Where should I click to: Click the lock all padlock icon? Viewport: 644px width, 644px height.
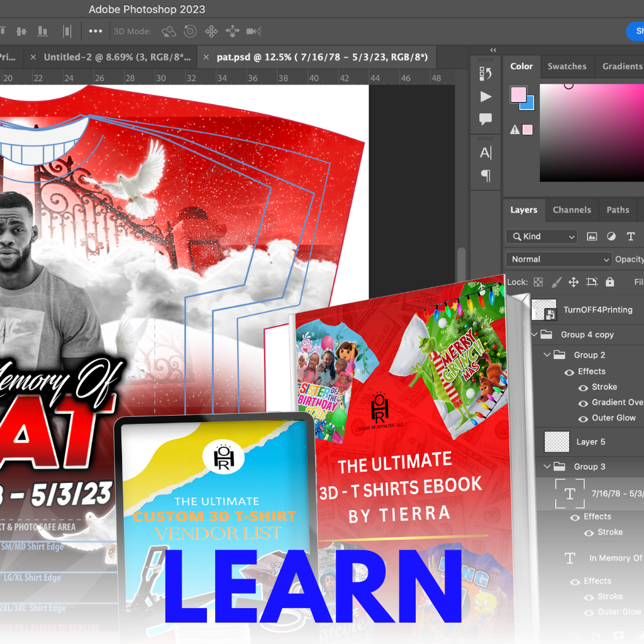click(609, 282)
